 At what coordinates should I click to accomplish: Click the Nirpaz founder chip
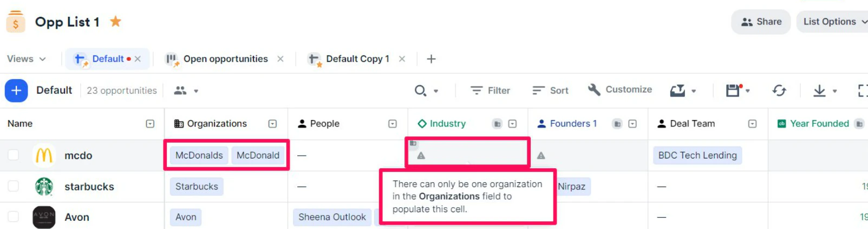point(572,187)
